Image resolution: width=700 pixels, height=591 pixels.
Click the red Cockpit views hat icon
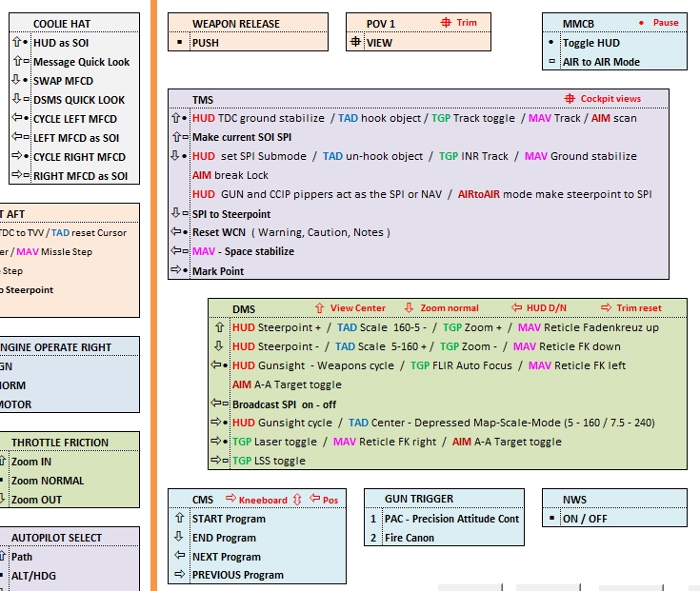click(x=570, y=99)
